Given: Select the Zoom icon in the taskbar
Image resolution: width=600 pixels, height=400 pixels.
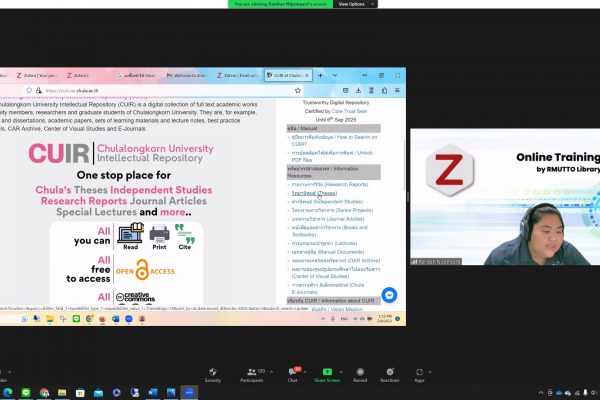Looking at the screenshot, I should 189,392.
